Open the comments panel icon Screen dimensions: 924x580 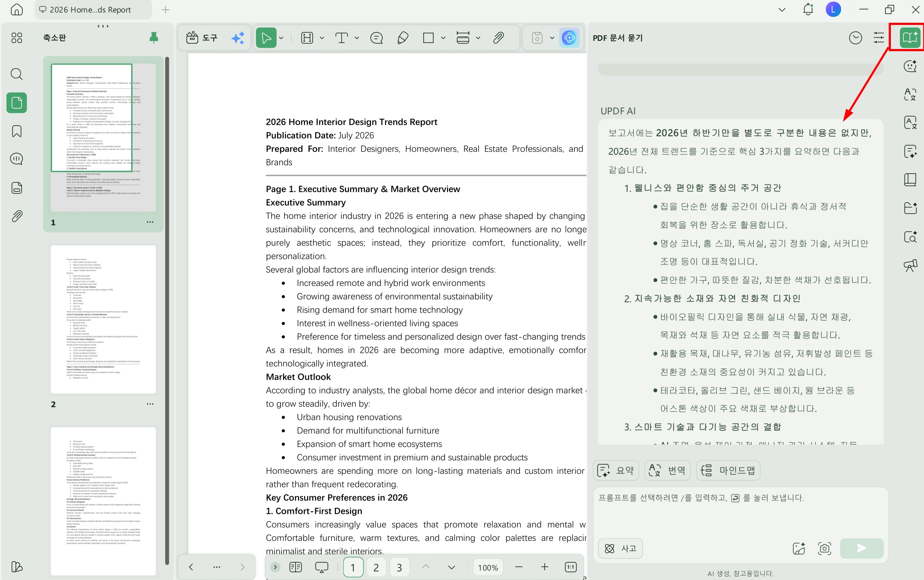point(17,159)
